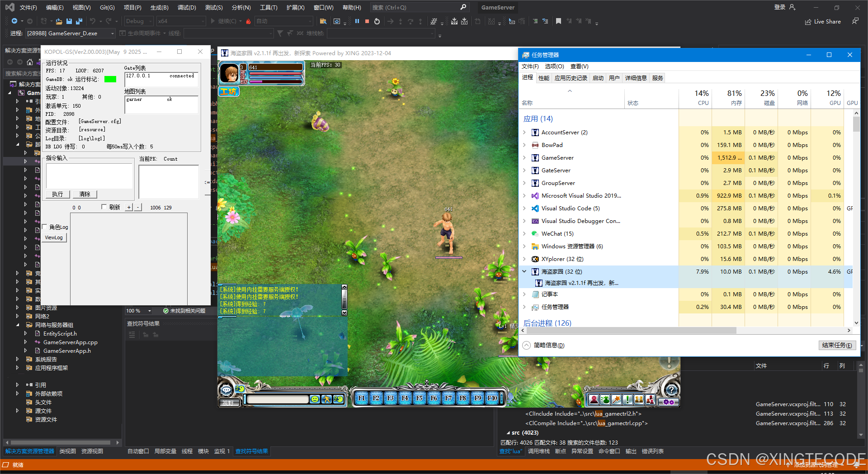This screenshot has height=474, width=868.
Task: Click the Hot Reload flame icon
Action: [x=248, y=21]
